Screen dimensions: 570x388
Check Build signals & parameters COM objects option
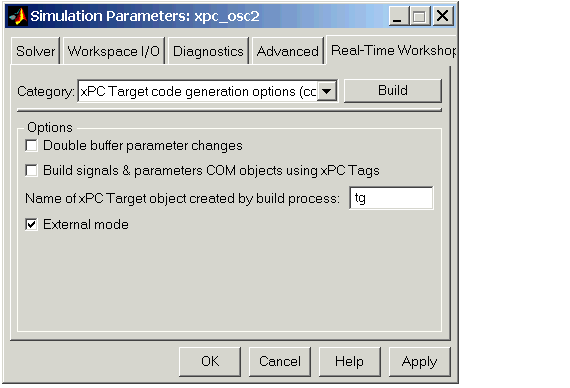point(32,170)
